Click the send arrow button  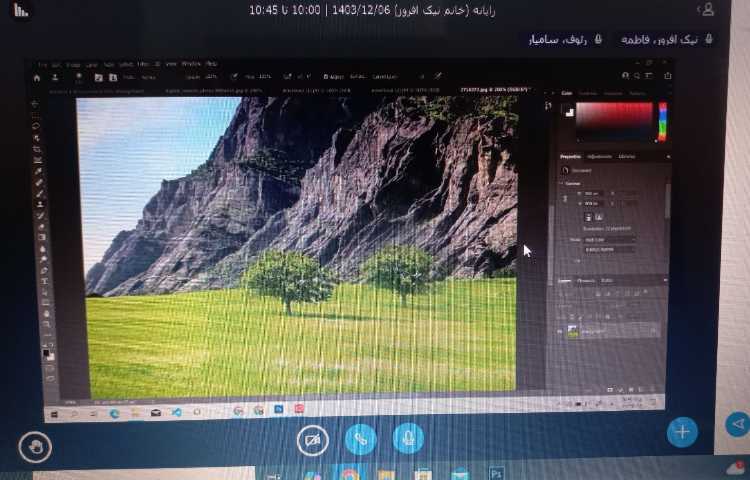click(x=739, y=424)
